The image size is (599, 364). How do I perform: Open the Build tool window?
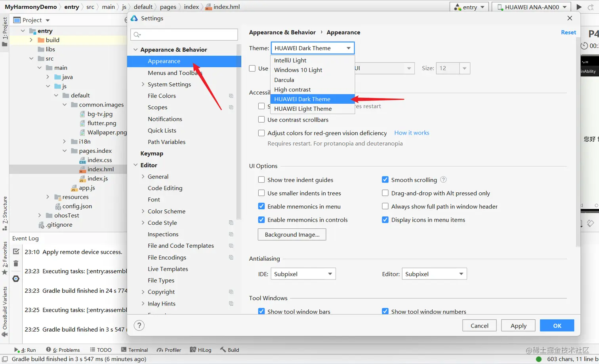point(229,350)
